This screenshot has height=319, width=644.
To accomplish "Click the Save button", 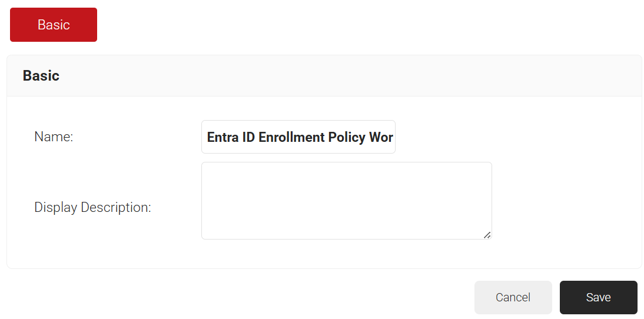I will pos(598,297).
